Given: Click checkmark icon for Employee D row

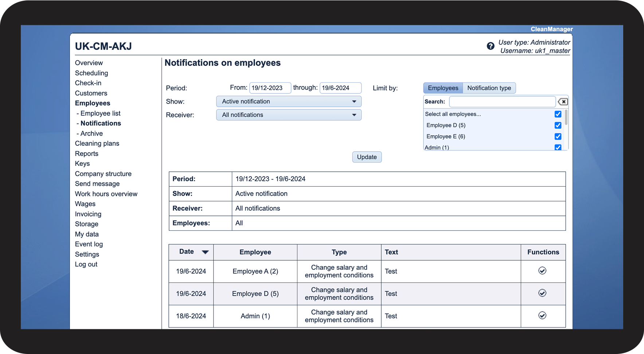Looking at the screenshot, I should pos(542,293).
